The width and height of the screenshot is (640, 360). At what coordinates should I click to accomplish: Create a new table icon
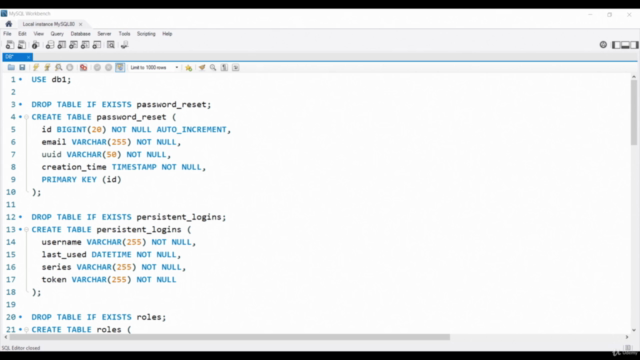tap(61, 45)
